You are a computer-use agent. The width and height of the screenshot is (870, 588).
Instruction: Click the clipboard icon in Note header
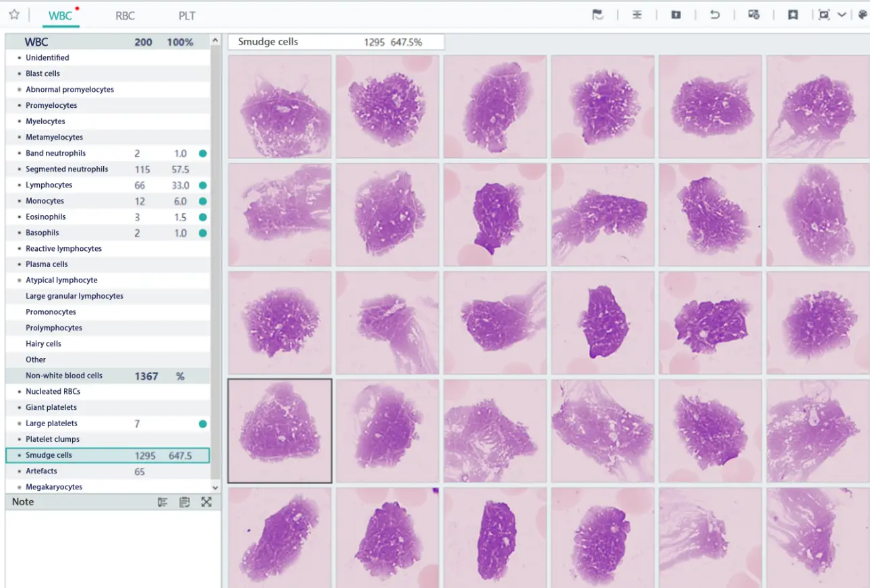(184, 502)
